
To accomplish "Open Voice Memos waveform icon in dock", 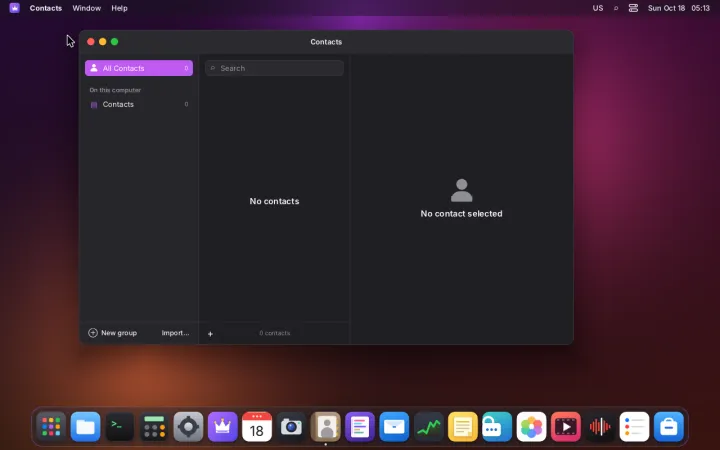I will [600, 427].
